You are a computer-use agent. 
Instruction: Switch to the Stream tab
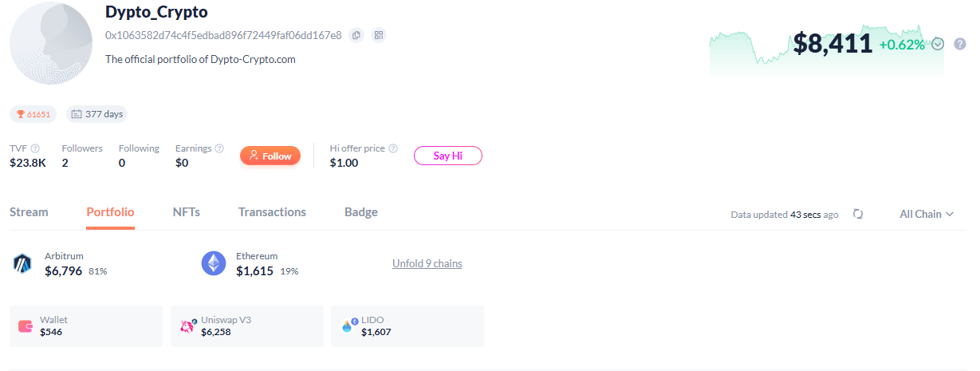[29, 212]
